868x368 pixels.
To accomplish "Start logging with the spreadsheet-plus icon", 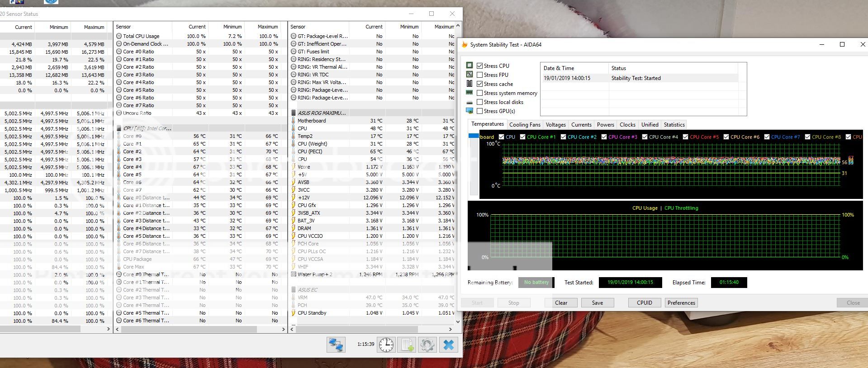I will (407, 345).
